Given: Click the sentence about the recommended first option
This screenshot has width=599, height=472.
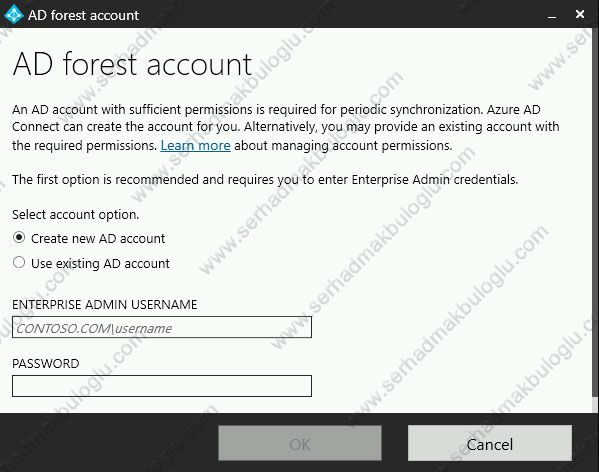Looking at the screenshot, I should point(265,179).
